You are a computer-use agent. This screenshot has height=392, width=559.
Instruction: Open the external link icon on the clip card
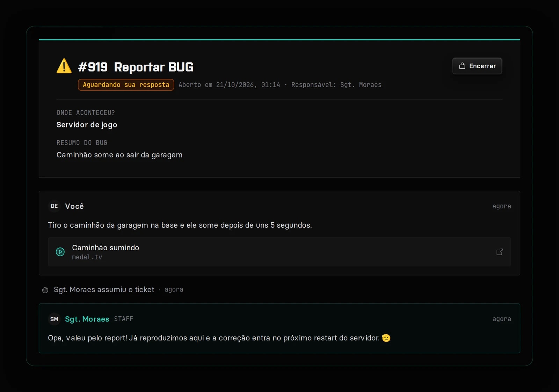click(x=500, y=252)
